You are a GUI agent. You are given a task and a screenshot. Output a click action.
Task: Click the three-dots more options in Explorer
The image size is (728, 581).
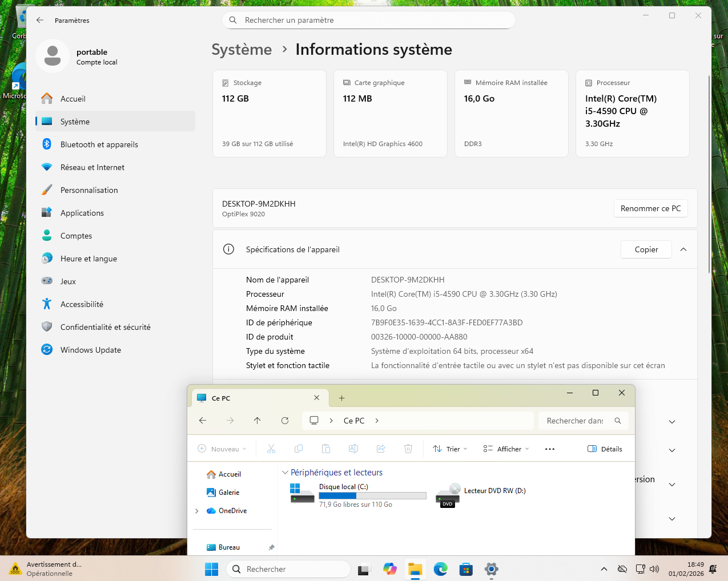point(550,449)
